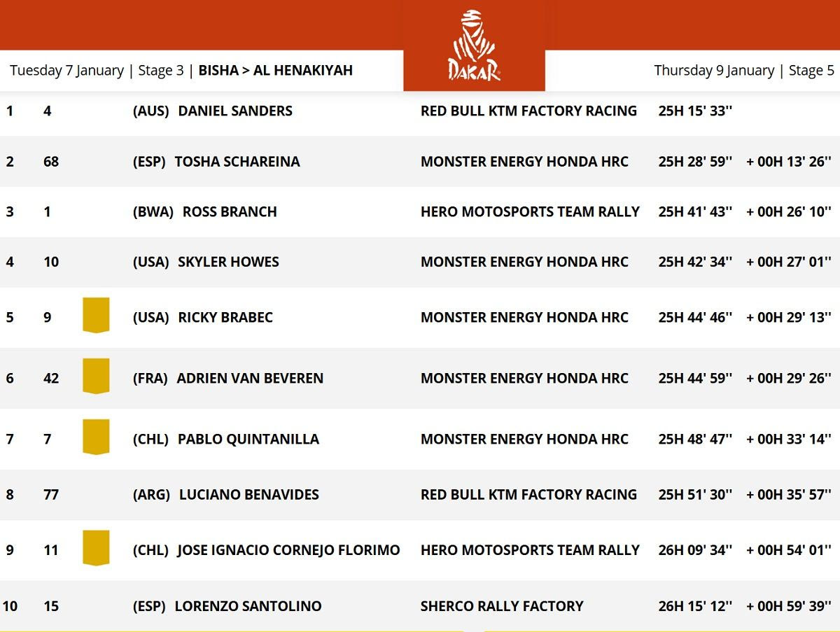
Task: Select Hero Motosports Team Rally in Ross Branch's row
Action: tap(530, 211)
